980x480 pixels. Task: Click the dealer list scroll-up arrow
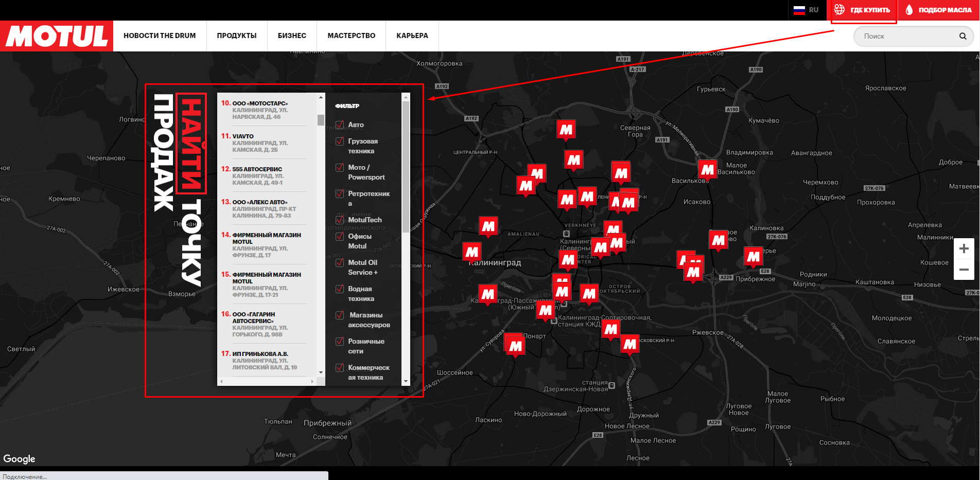[x=321, y=97]
